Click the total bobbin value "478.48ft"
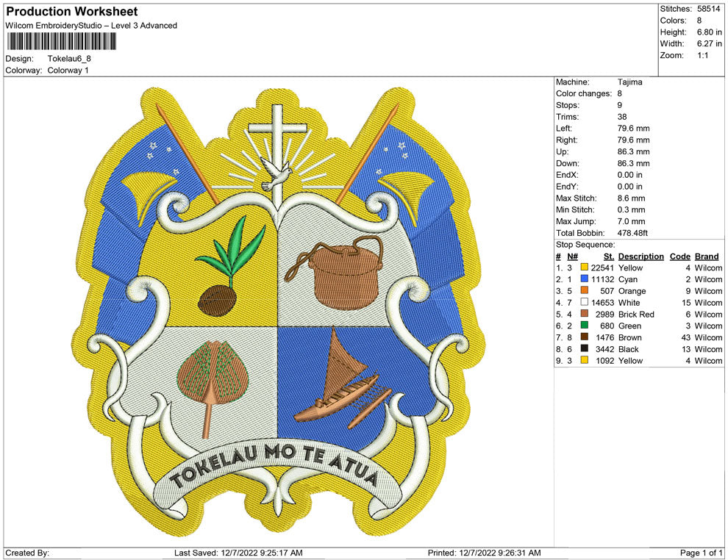Screen dimensions: 728x560 (x=632, y=233)
